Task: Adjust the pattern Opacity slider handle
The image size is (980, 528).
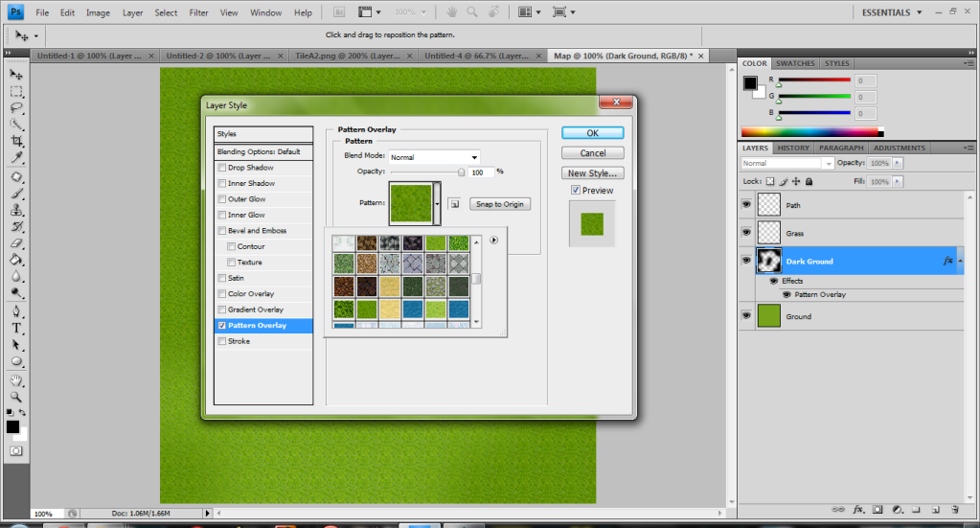Action: (x=461, y=172)
